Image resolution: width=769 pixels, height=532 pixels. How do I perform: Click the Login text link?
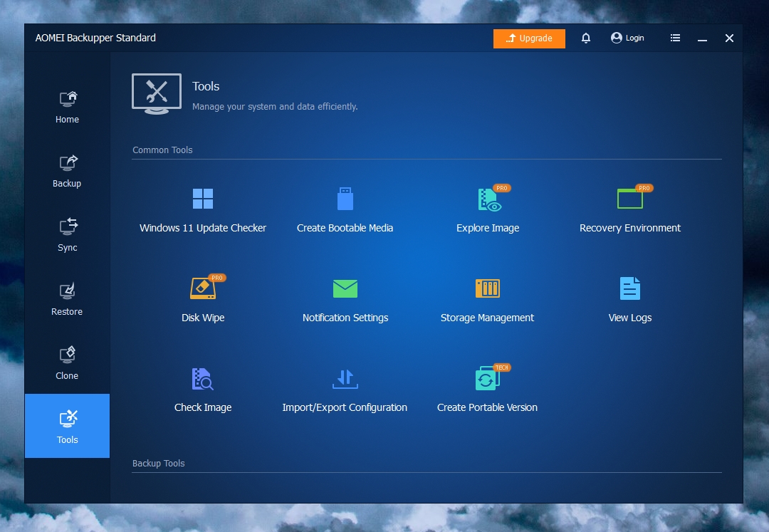tap(634, 38)
